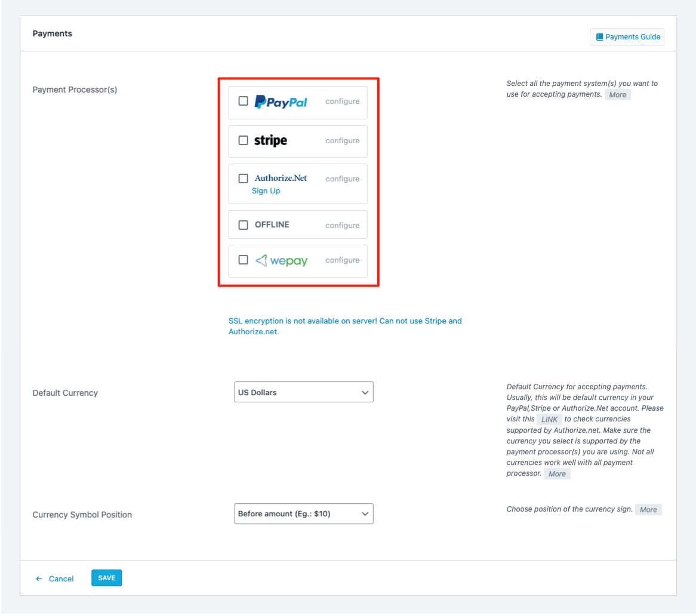Open the More info tag beside payment systems text
The height and width of the screenshot is (616, 696).
618,94
